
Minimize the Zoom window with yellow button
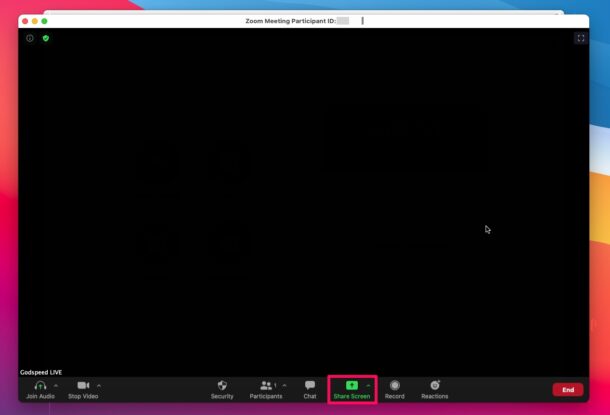(35, 21)
